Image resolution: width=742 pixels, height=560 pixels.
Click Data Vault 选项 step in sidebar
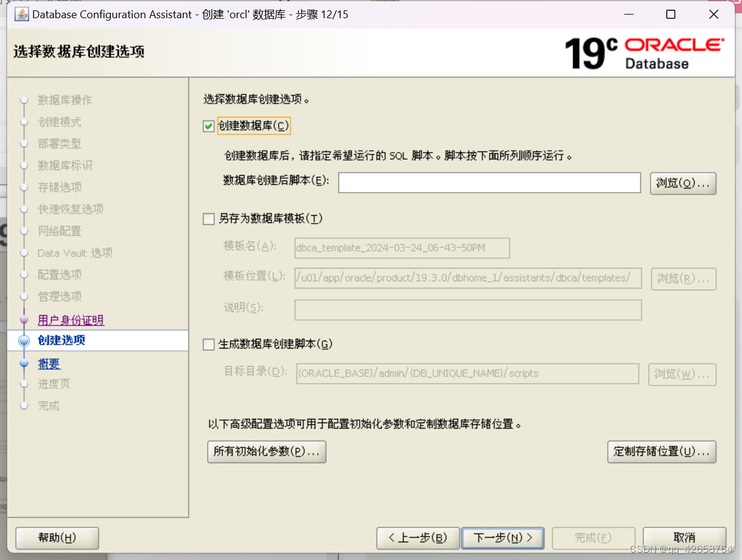pyautogui.click(x=75, y=253)
